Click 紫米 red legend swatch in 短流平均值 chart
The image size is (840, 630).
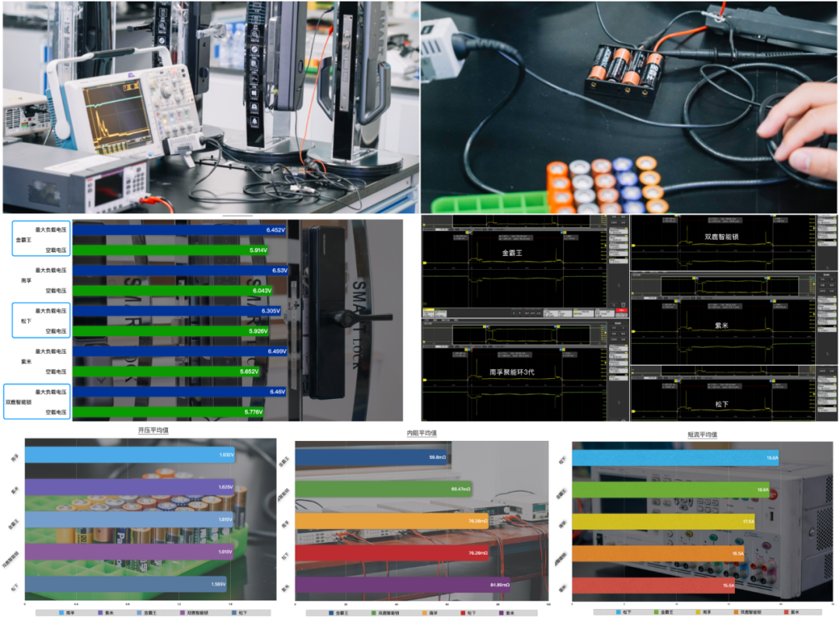(786, 612)
